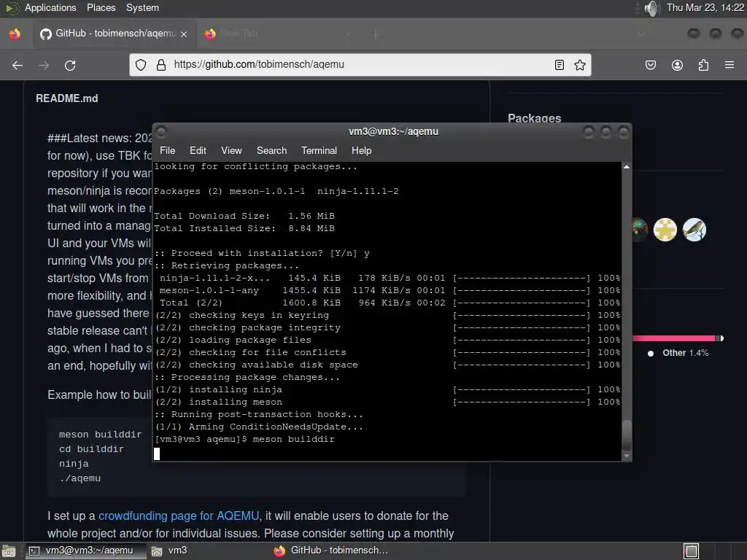Viewport: 747px width, 560px height.
Task: Click terminal window menu button at title left
Action: 161,131
